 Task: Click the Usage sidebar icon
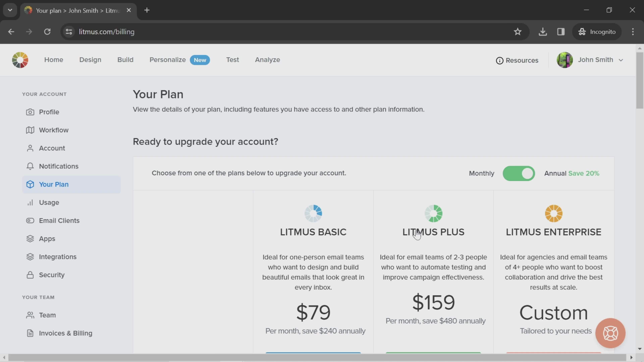30,202
